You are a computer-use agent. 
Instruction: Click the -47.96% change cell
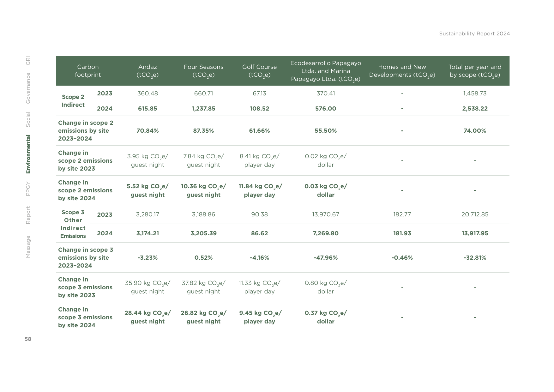pos(326,258)
